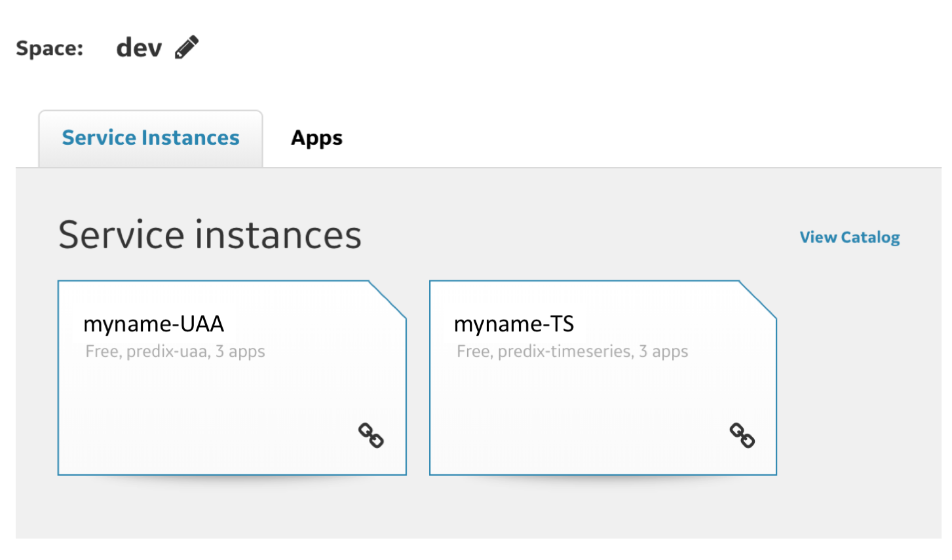The height and width of the screenshot is (560, 952).
Task: Open the myname-UAA service instance title
Action: click(154, 324)
